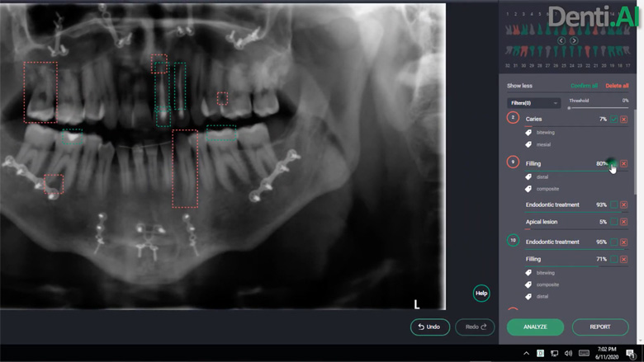Delete the Filling 80% finding
This screenshot has height=362, width=644.
(623, 163)
